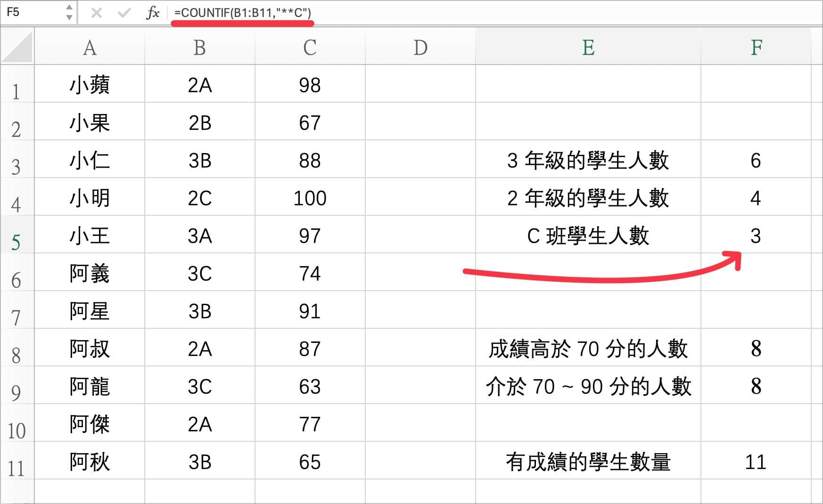823x504 pixels.
Task: Click the cancel (X) icon in formula bar
Action: (x=97, y=13)
